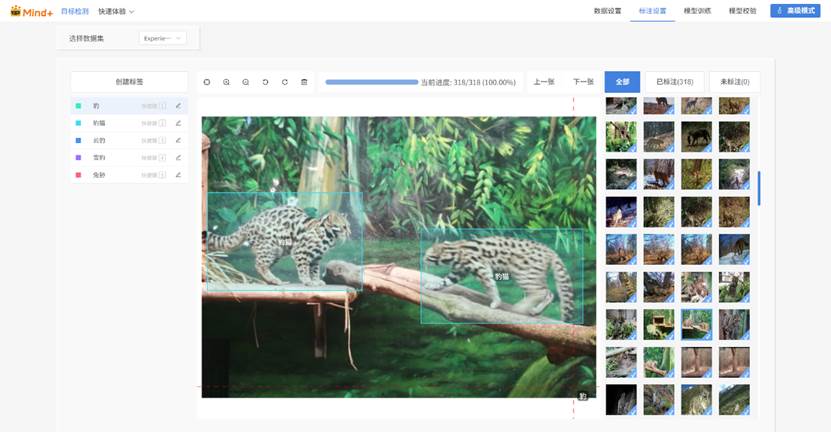
Task: Click the thumbnail list vertical scrollbar
Action: tap(759, 187)
